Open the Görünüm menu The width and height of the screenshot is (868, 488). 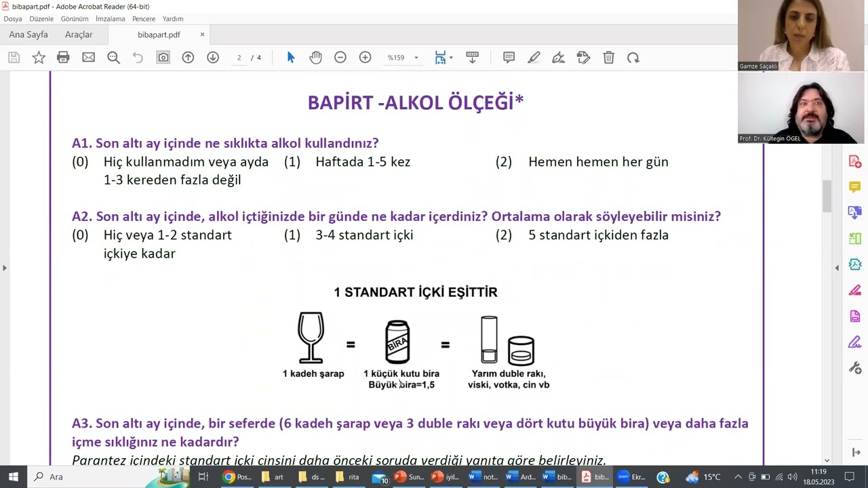tap(75, 19)
